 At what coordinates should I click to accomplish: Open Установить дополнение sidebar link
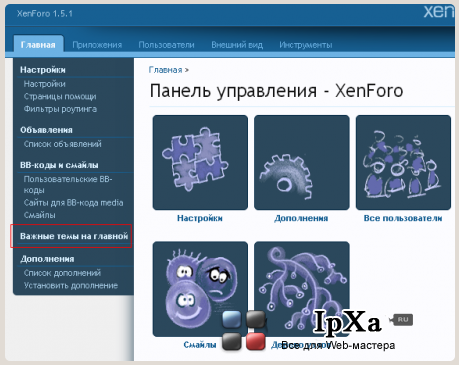[71, 286]
